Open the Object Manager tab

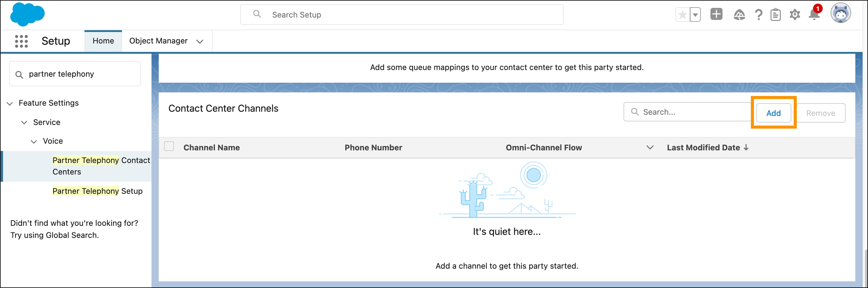[x=158, y=41]
